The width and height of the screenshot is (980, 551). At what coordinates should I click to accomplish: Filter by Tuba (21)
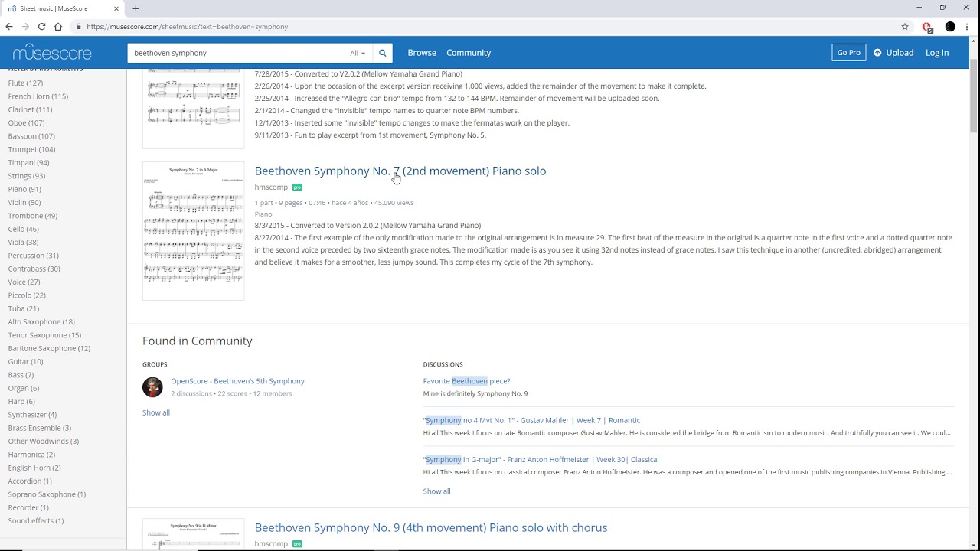[x=24, y=308]
